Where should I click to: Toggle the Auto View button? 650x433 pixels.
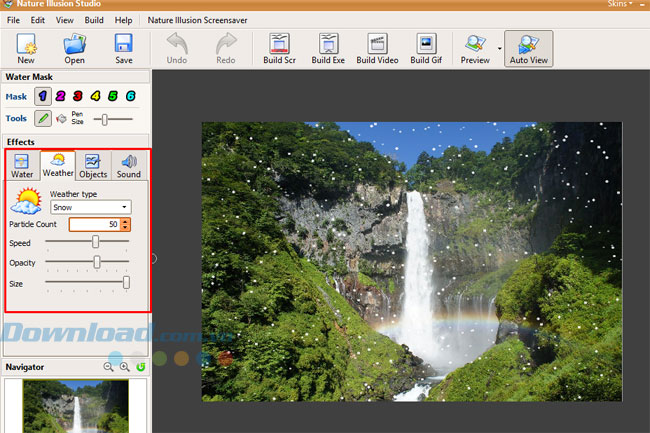[x=529, y=48]
